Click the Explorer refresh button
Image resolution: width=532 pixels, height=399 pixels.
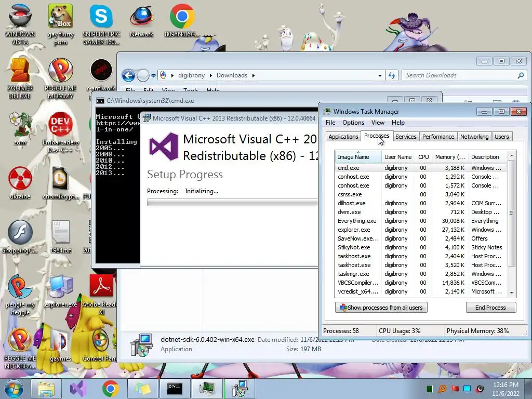pos(392,75)
